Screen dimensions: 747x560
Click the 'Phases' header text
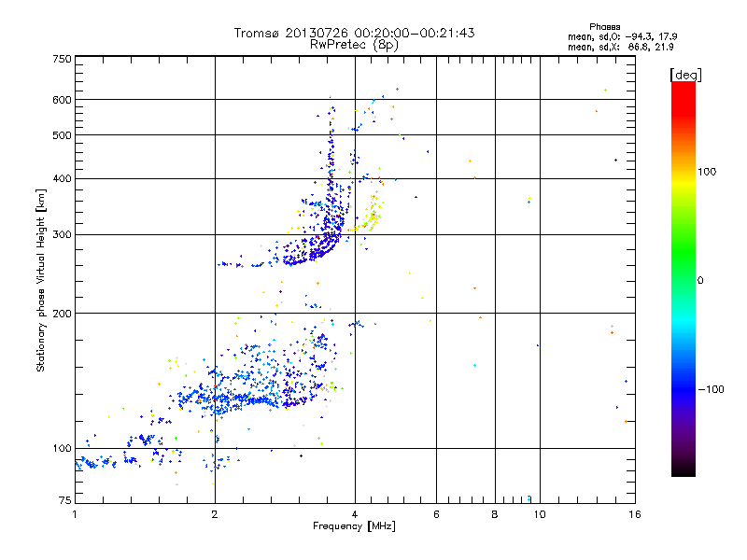(x=604, y=27)
